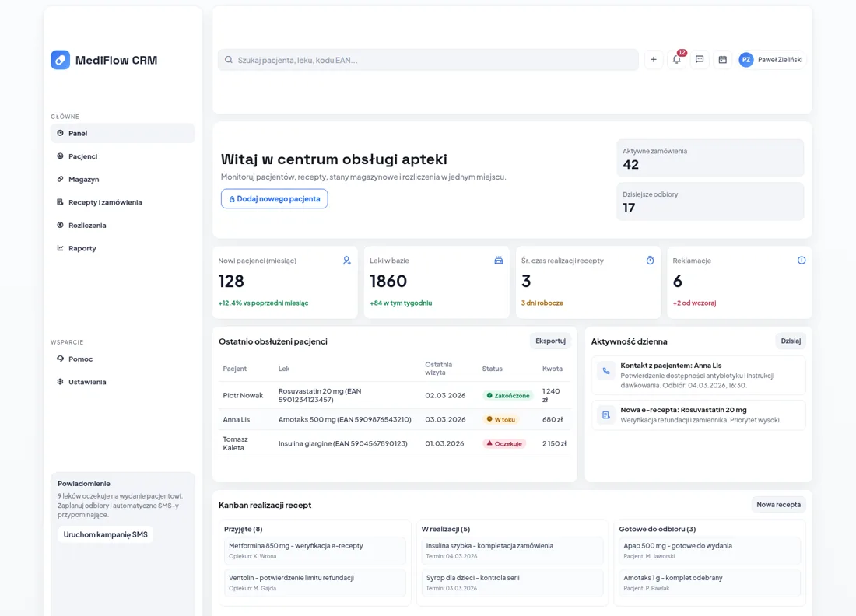Click new patients user-plus icon
The height and width of the screenshot is (616, 856).
[346, 261]
